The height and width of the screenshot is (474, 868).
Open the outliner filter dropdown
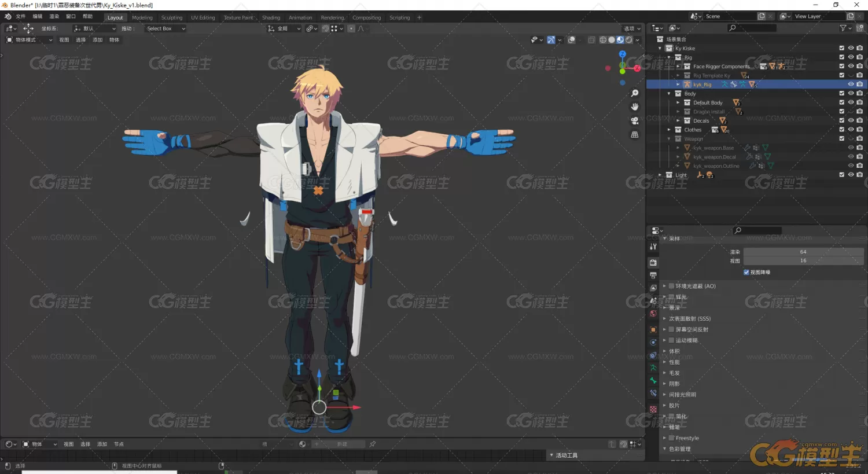click(x=845, y=28)
